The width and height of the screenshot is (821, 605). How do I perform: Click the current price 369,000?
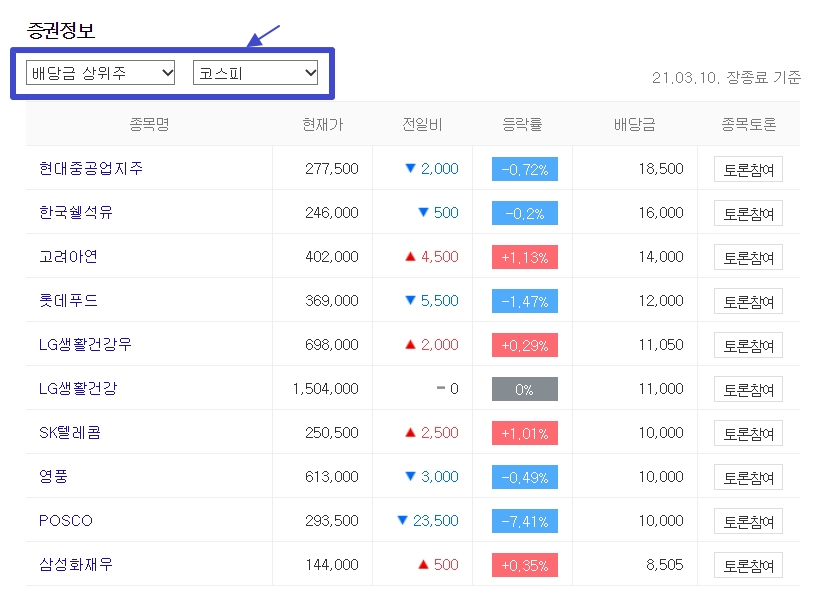pos(332,301)
